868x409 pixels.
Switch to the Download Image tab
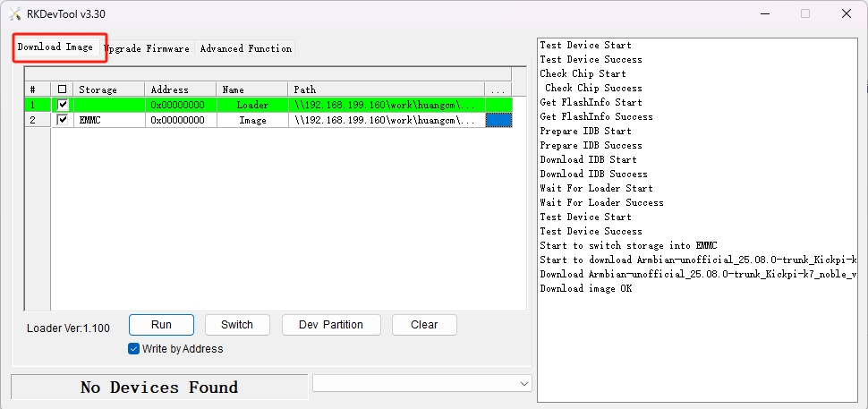[55, 47]
